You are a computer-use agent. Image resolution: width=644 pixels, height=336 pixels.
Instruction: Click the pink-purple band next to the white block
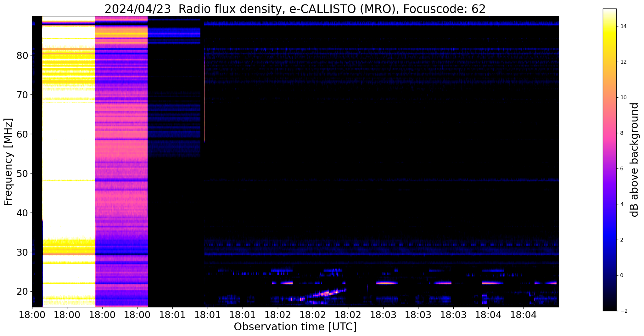pos(121,162)
